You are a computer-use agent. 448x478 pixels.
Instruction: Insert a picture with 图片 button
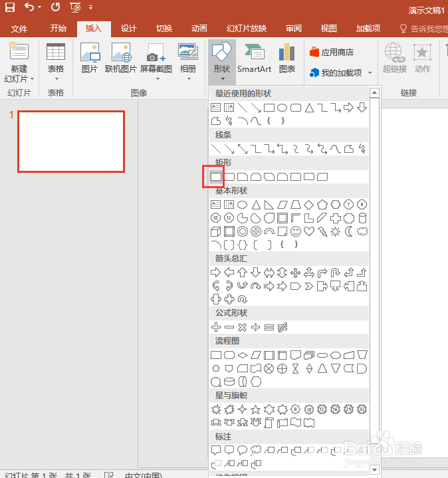[x=90, y=58]
